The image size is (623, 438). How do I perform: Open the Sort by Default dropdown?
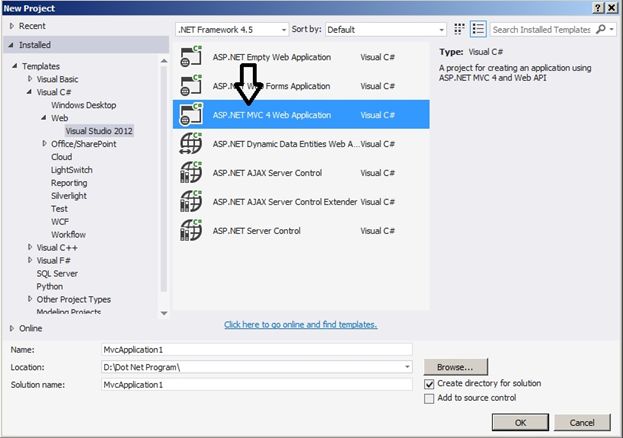tap(385, 29)
